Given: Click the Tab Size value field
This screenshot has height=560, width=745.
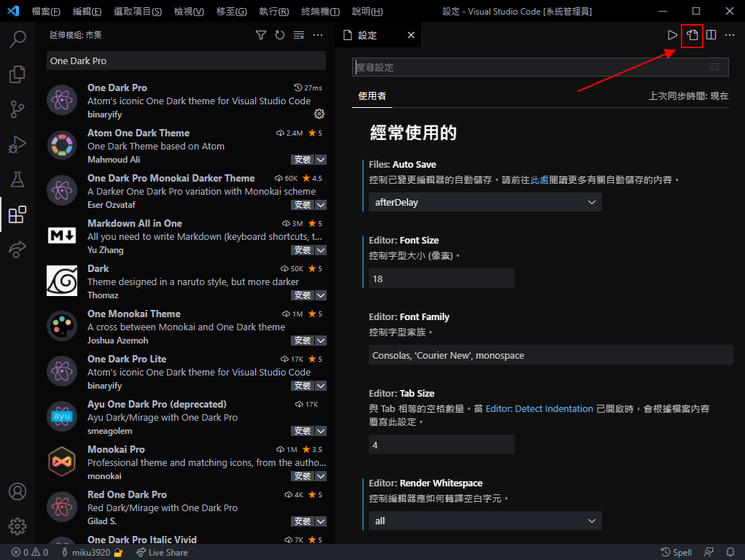Looking at the screenshot, I should [442, 445].
